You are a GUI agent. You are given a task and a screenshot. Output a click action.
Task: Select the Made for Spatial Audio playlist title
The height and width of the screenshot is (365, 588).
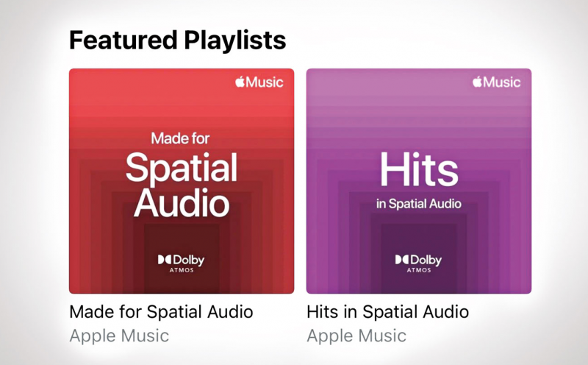161,312
